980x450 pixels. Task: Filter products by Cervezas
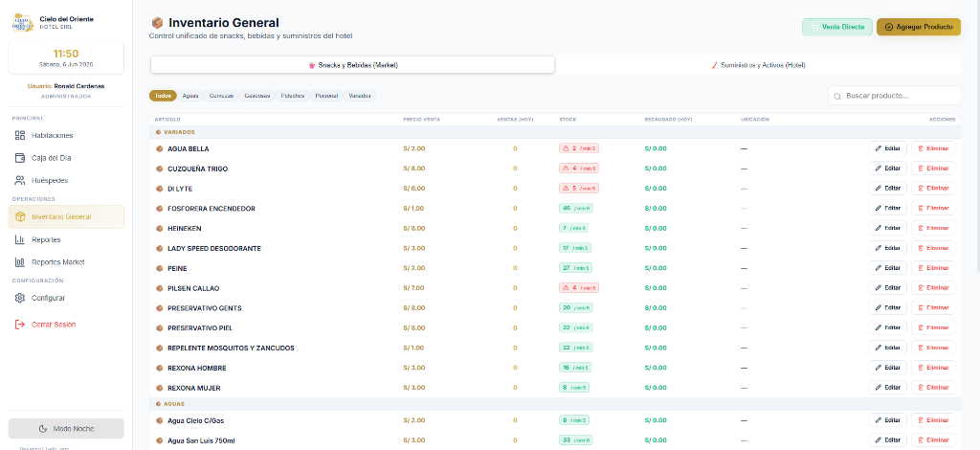coord(221,96)
